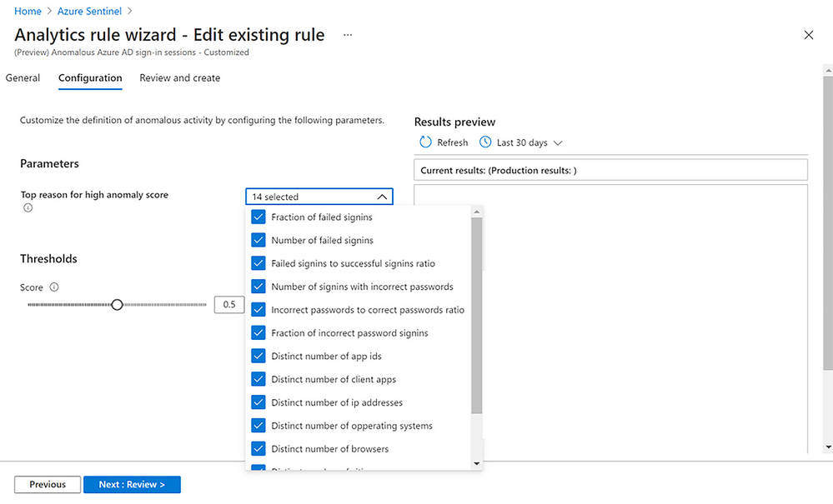
Task: Click the Score value input field
Action: (x=229, y=305)
